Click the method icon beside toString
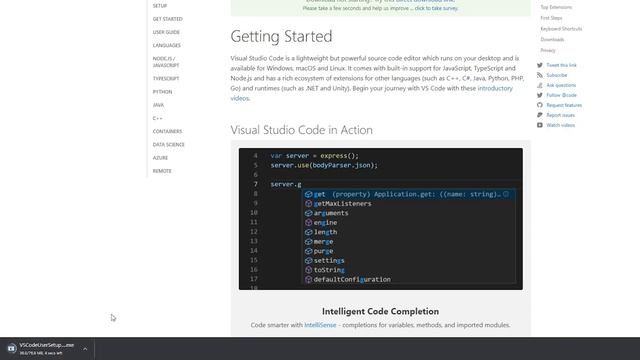 click(309, 270)
